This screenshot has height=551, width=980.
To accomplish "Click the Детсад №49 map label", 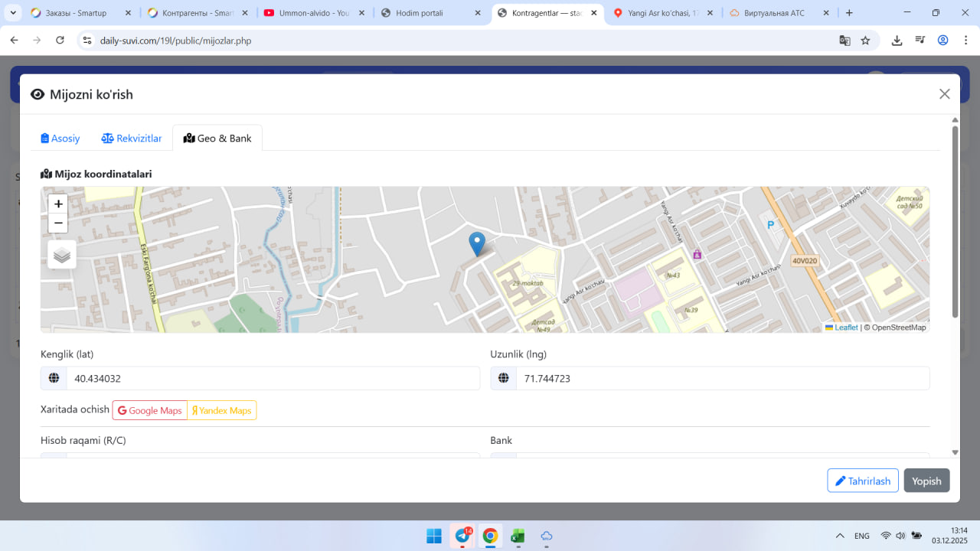I will point(543,325).
